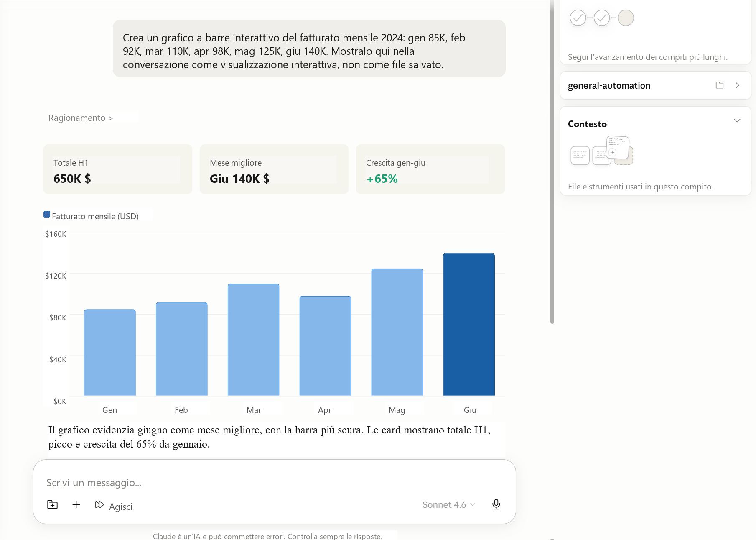Viewport: 756px width, 540px height.
Task: Click the plus attachment icon
Action: coord(76,504)
